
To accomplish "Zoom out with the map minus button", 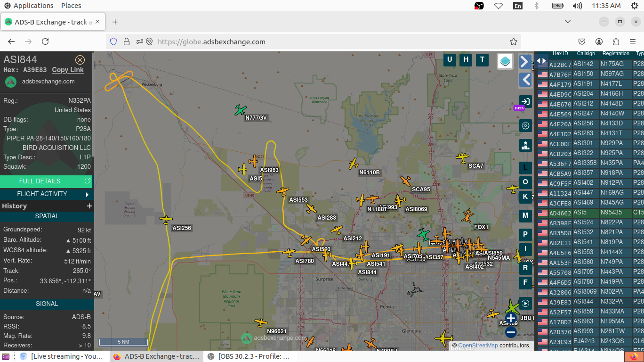I will [x=511, y=332].
